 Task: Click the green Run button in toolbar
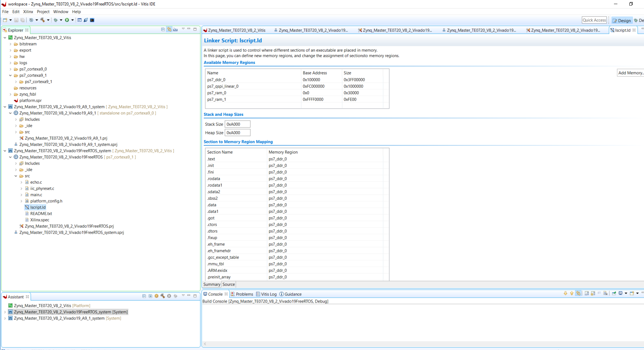[67, 20]
